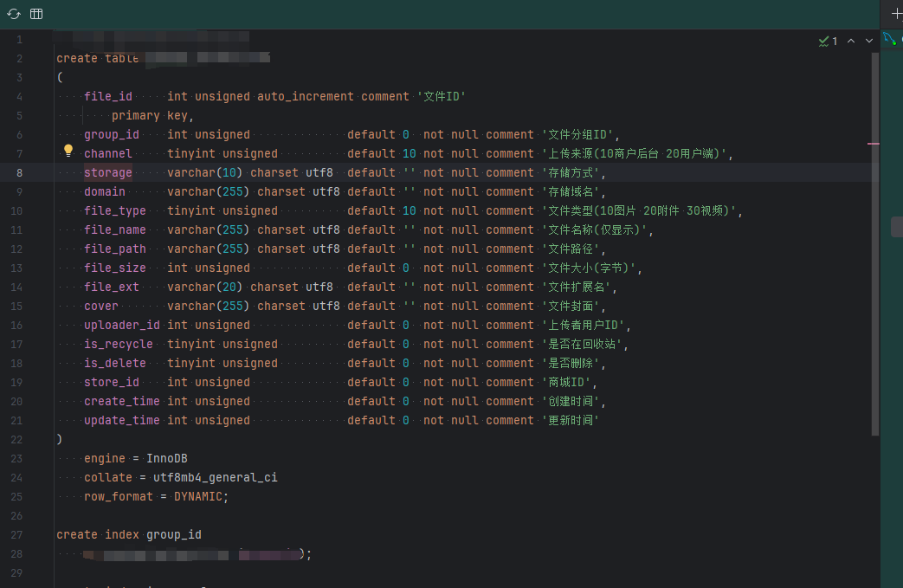Click the 'uploader_id' column name
The image size is (903, 588).
pos(122,325)
